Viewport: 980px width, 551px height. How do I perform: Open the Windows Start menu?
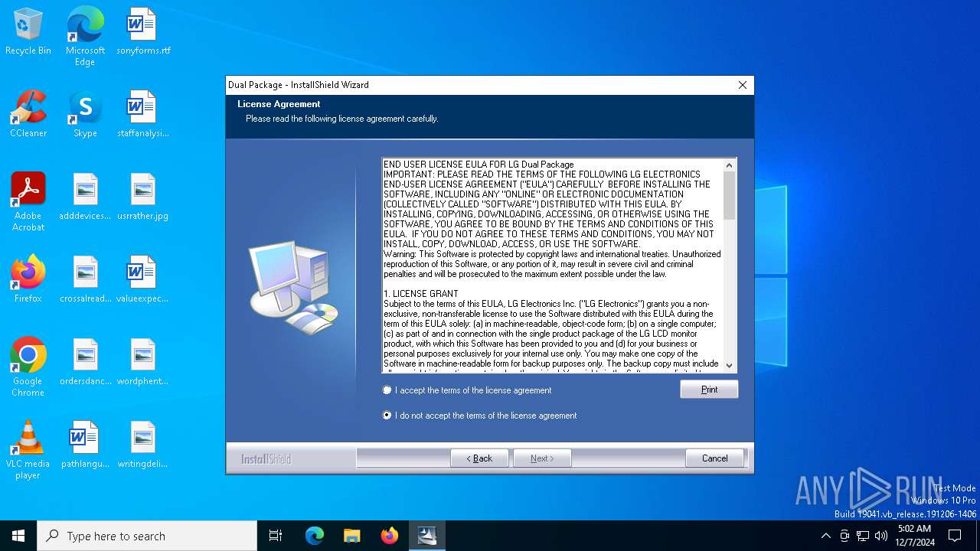point(18,536)
